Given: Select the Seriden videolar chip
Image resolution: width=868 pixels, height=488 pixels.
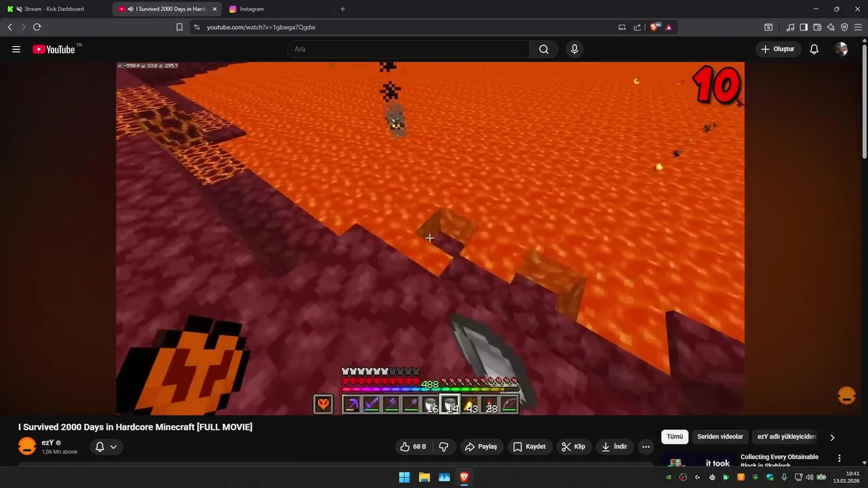Looking at the screenshot, I should point(720,437).
